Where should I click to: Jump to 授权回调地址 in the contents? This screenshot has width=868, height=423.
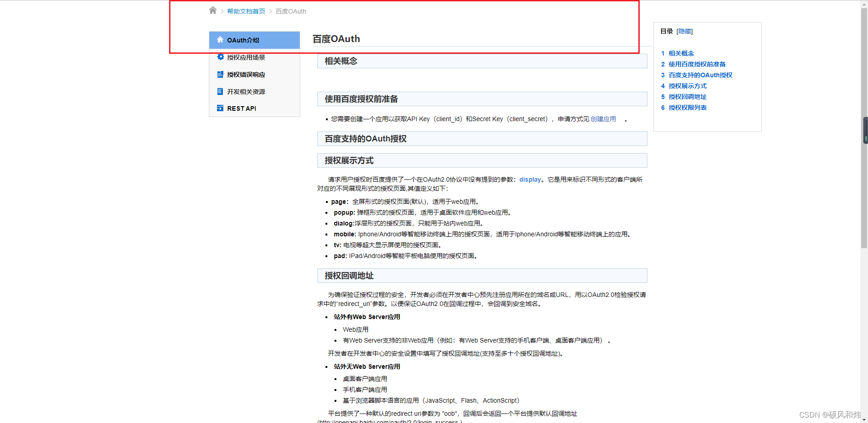pos(687,97)
